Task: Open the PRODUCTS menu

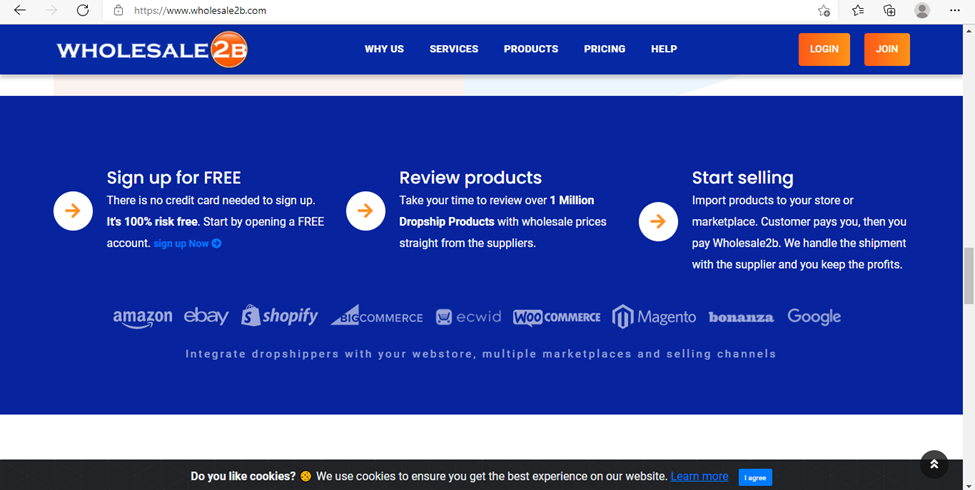Action: coord(531,49)
